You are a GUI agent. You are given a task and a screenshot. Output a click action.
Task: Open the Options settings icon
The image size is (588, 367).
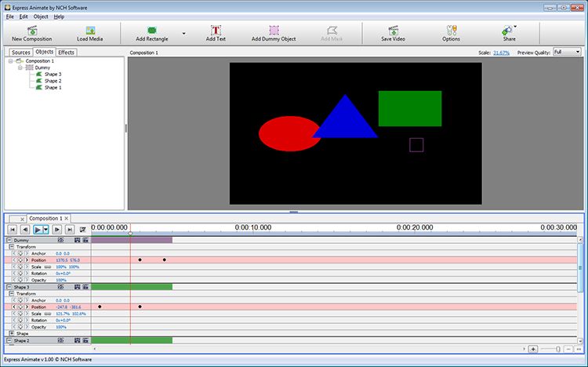451,33
